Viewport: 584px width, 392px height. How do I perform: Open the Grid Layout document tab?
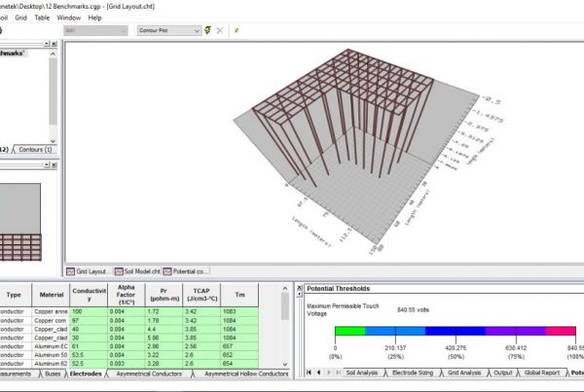[90, 270]
